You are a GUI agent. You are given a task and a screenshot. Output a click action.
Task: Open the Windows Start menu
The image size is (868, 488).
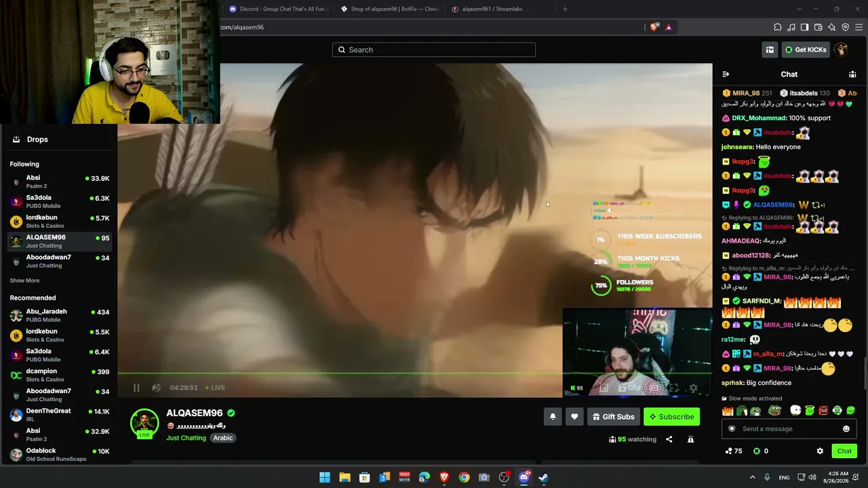pyautogui.click(x=325, y=477)
